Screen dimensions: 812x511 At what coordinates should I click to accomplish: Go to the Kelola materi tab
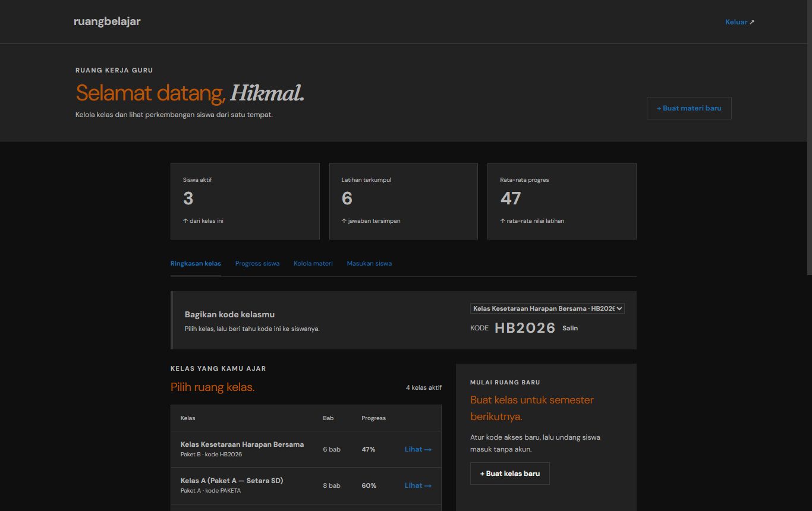[x=313, y=263]
